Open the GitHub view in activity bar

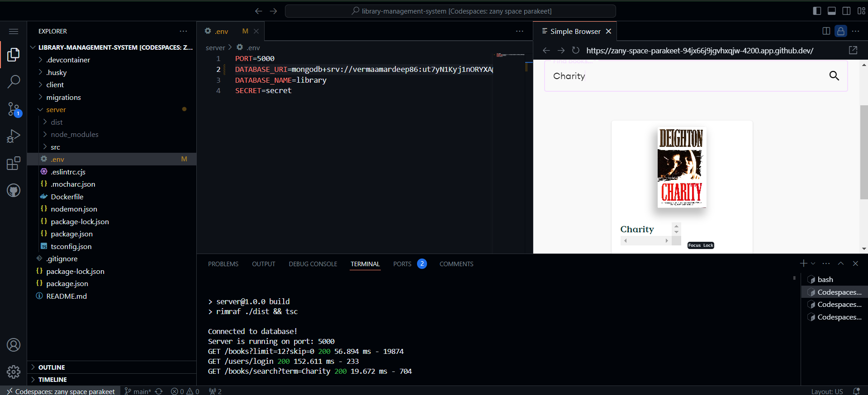(x=14, y=190)
